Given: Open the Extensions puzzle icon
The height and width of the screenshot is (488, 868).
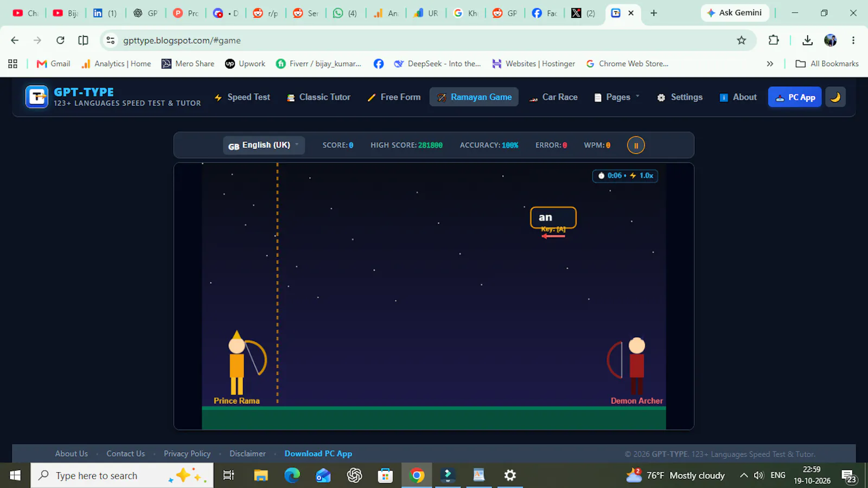Looking at the screenshot, I should (x=774, y=40).
